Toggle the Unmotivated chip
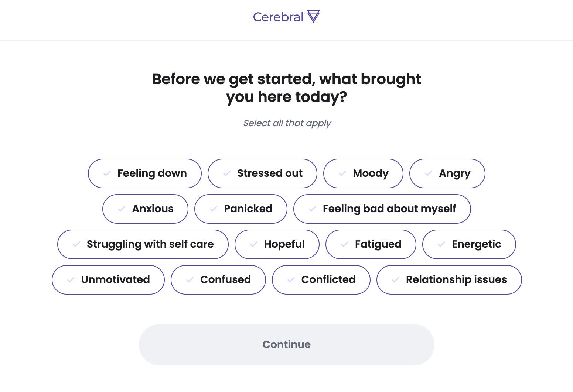The width and height of the screenshot is (573, 392). (x=108, y=280)
